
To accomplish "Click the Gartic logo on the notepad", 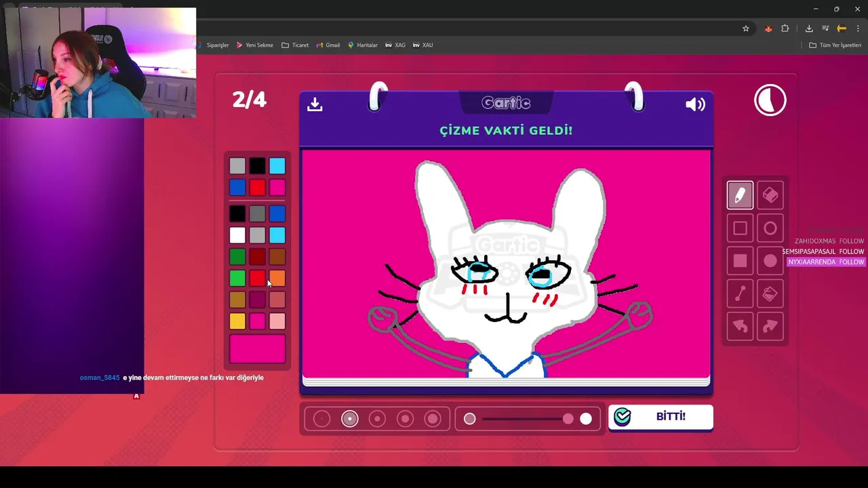I will pyautogui.click(x=506, y=103).
